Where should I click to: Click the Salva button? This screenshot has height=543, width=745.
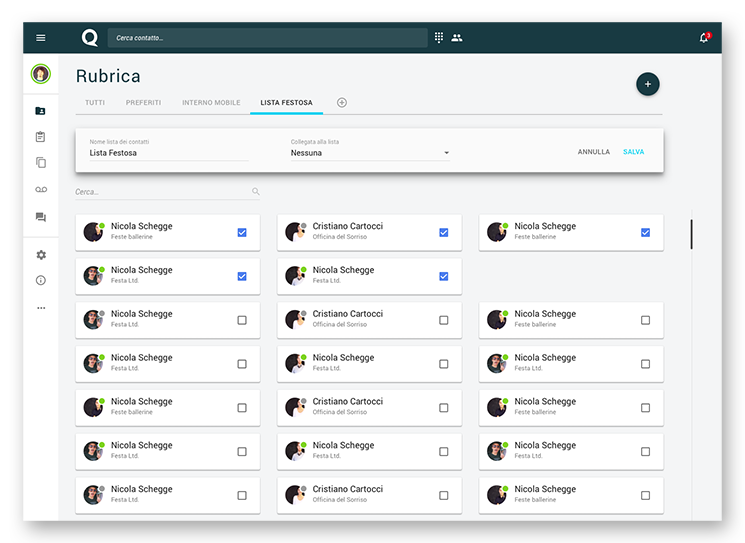[x=633, y=152]
